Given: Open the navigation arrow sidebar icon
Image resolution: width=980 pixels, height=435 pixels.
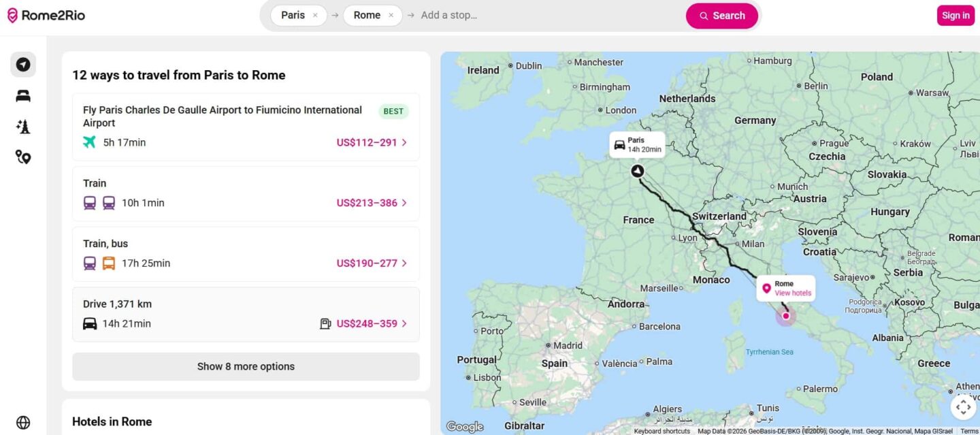Looking at the screenshot, I should coord(23,65).
